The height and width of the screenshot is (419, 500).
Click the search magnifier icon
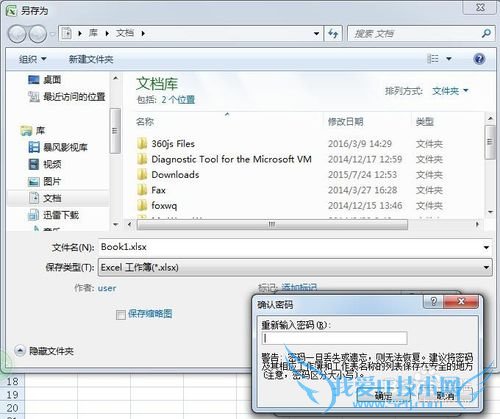click(x=486, y=33)
